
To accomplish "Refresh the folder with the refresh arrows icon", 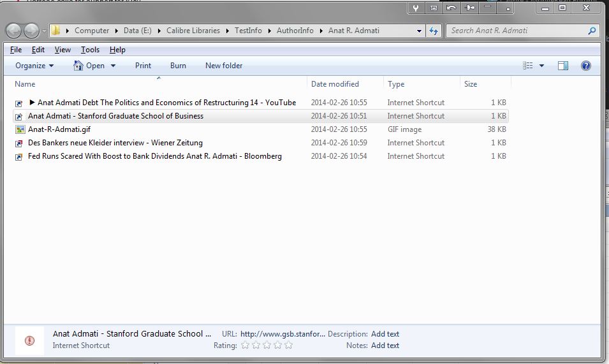I will [434, 31].
